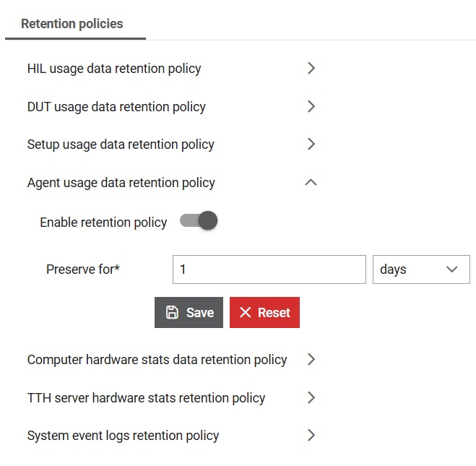The image size is (476, 466).
Task: Open System event logs retention policy label
Action: (x=124, y=436)
